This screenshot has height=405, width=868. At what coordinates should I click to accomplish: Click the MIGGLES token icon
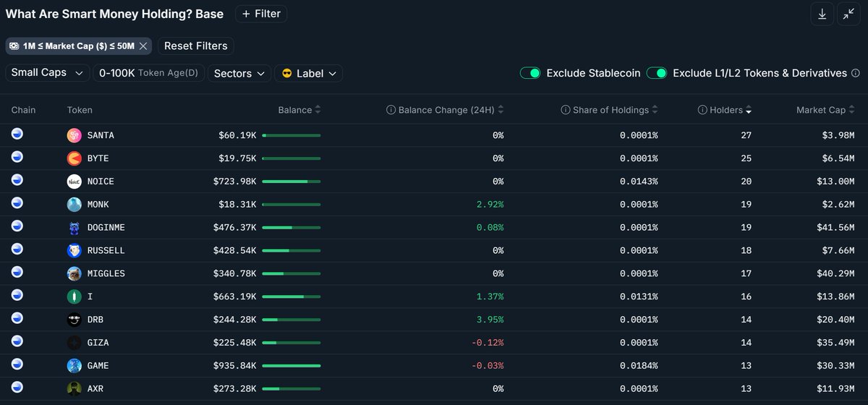click(x=75, y=273)
